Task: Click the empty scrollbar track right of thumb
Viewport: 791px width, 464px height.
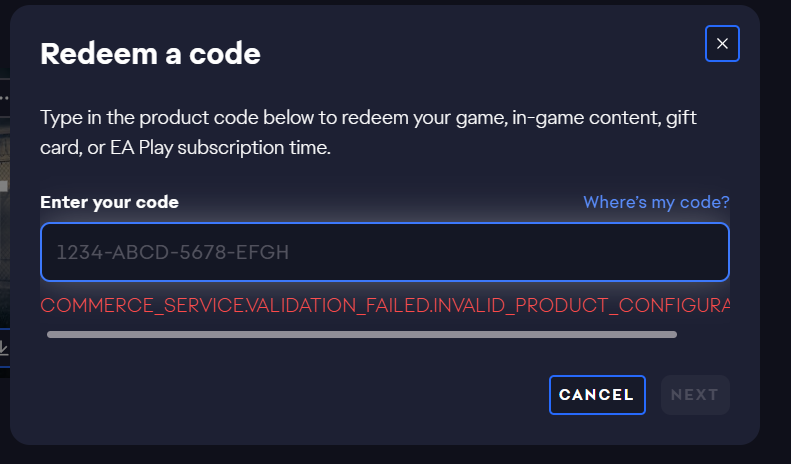Action: pos(703,334)
